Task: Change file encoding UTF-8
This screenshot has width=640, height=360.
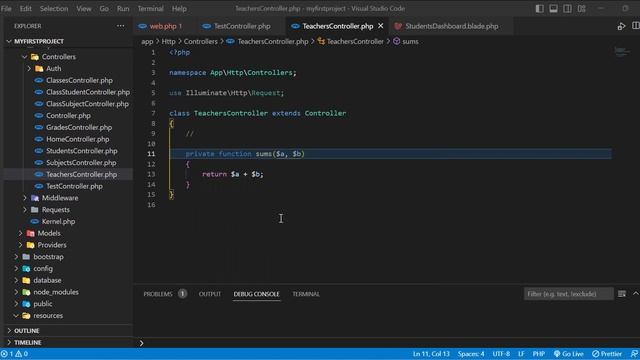Action: tap(501, 354)
